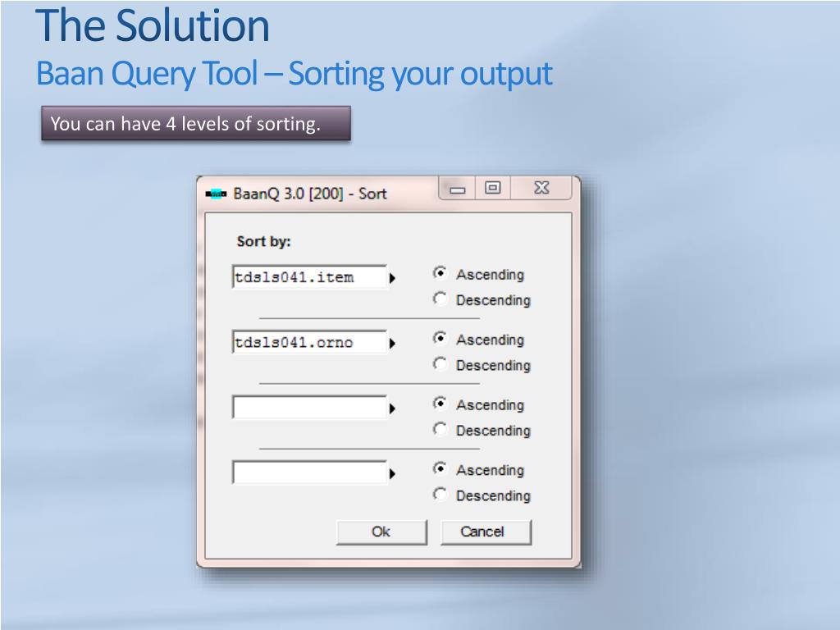The width and height of the screenshot is (840, 630).
Task: Maximize the BaanQ Sort window
Action: point(493,188)
